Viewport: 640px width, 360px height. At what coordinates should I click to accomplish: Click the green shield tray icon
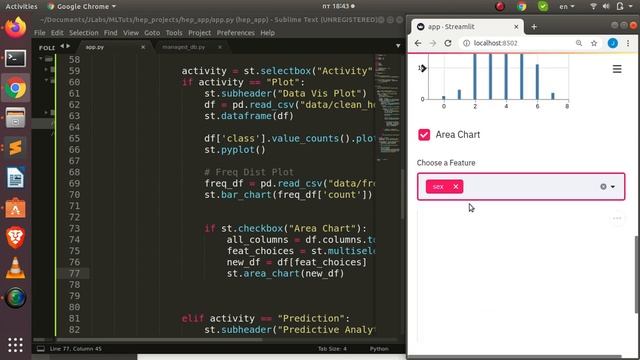point(543,6)
